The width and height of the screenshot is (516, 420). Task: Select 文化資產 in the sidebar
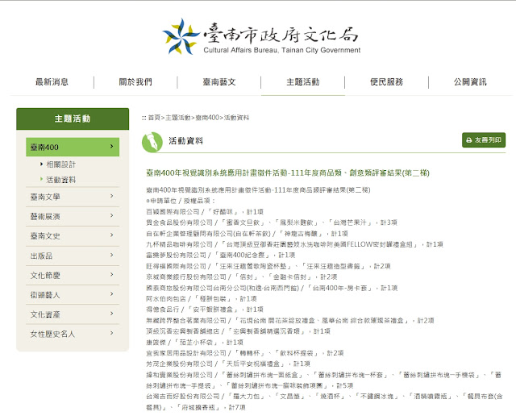[x=73, y=314]
